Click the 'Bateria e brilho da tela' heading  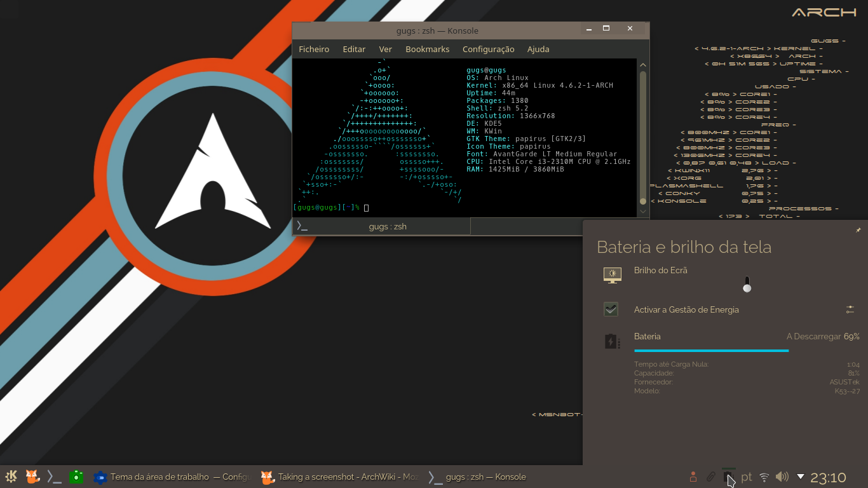coord(684,247)
